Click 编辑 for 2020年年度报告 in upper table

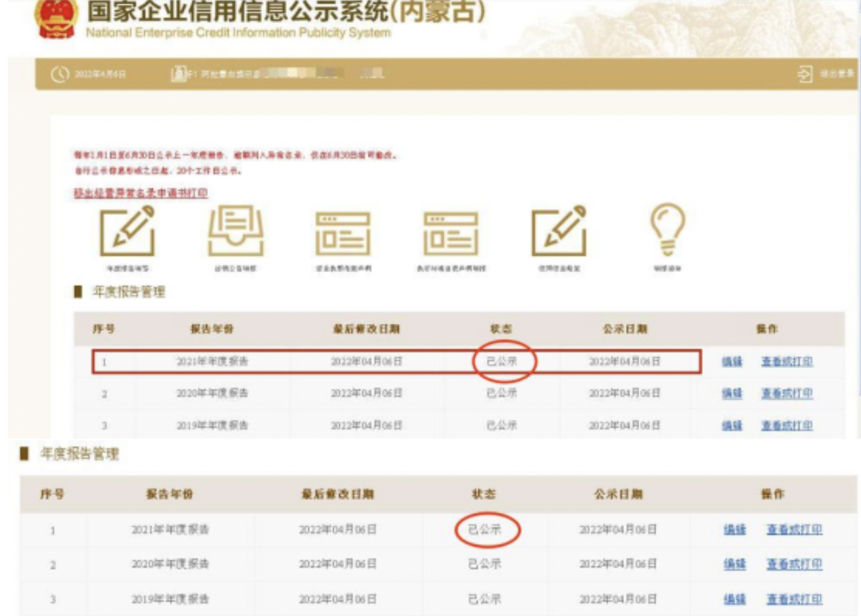[732, 394]
